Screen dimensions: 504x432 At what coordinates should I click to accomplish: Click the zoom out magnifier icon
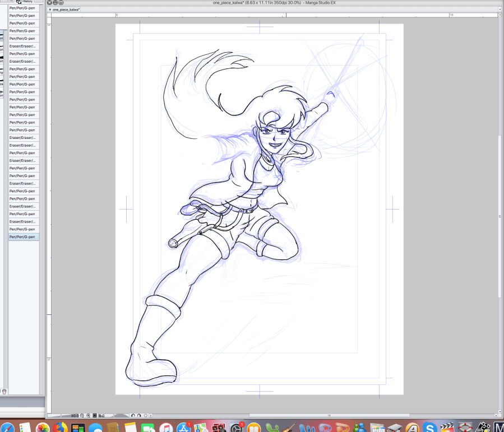[x=82, y=415]
